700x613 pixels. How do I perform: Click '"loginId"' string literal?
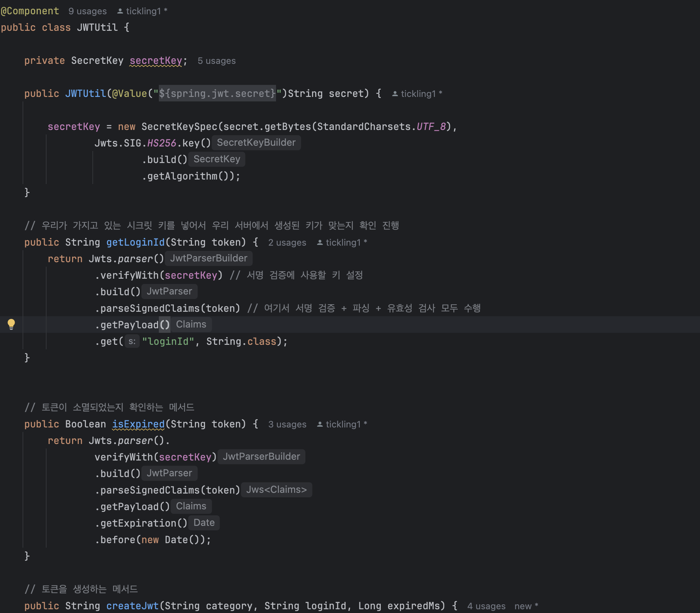click(x=168, y=342)
